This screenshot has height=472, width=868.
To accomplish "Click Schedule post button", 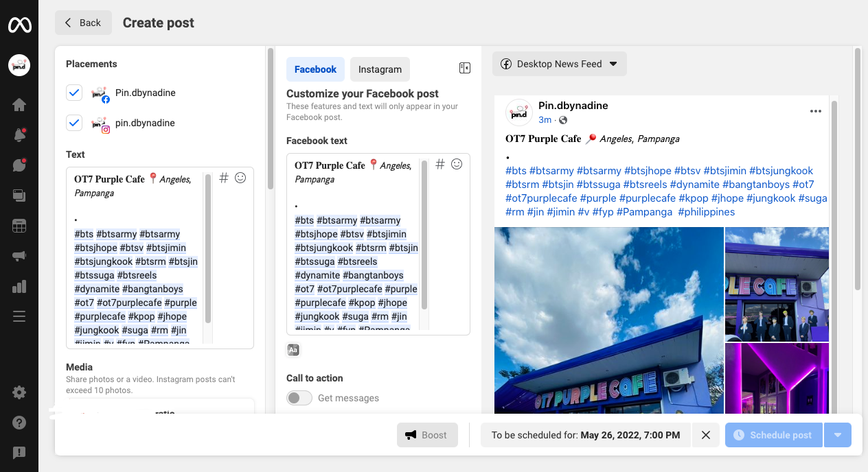I will click(x=774, y=435).
